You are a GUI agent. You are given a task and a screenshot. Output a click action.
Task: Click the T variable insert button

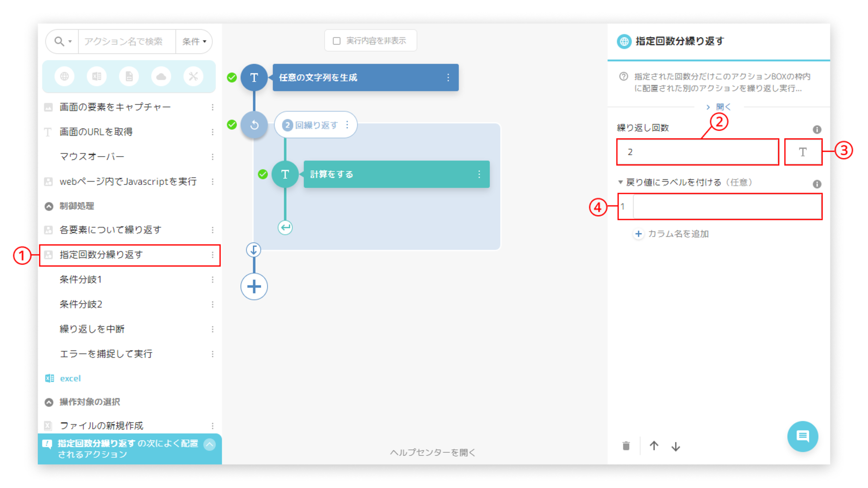pos(803,152)
